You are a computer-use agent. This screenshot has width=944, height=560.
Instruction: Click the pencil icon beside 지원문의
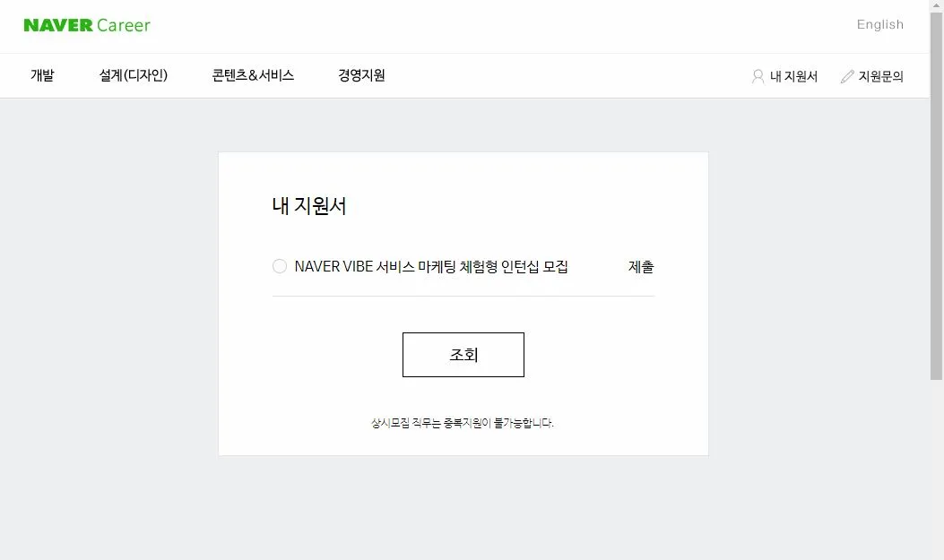847,76
